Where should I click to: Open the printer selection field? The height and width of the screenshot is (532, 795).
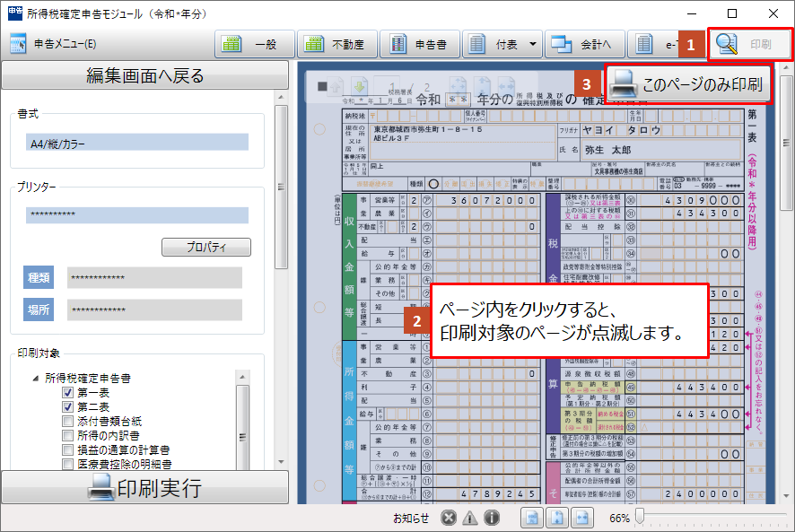137,215
